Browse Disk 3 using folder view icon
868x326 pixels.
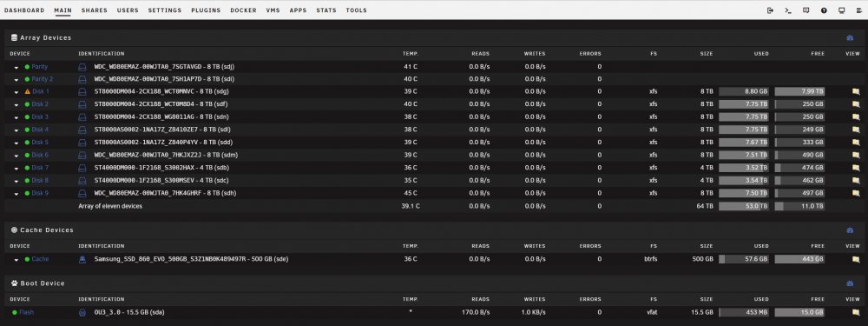pyautogui.click(x=855, y=117)
